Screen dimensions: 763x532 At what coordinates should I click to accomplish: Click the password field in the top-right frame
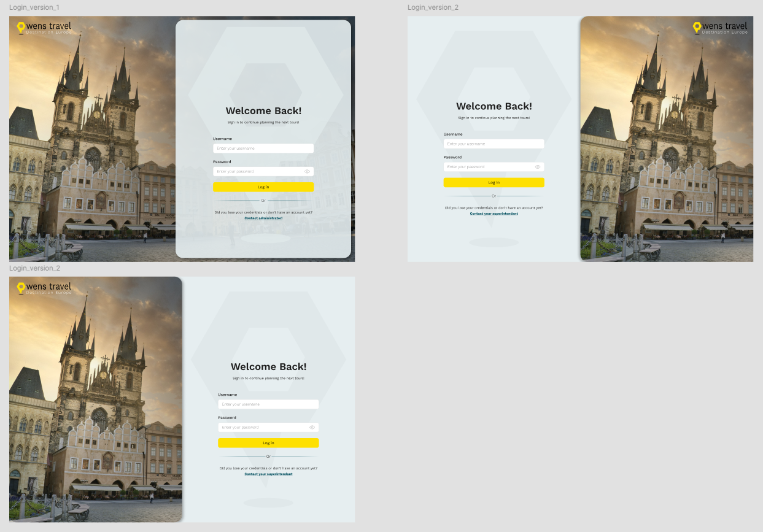point(494,167)
